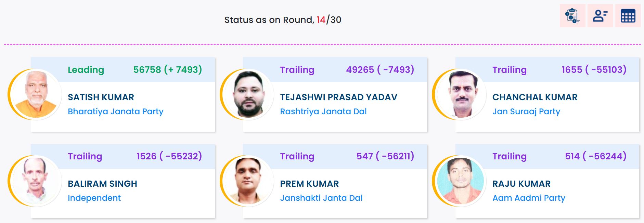This screenshot has height=223, width=644.
Task: Click Prem Kumar's candidate photo
Action: coord(248,181)
